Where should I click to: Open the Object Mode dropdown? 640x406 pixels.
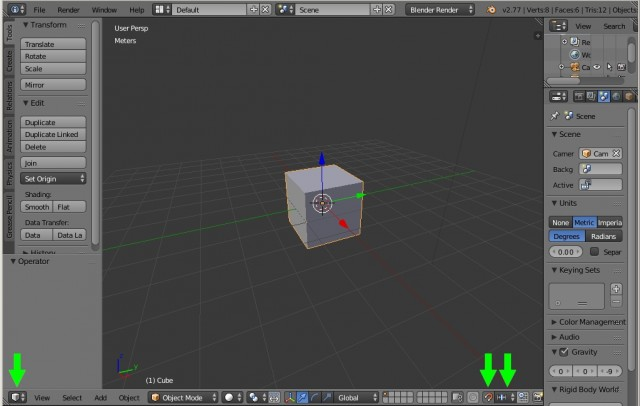(x=184, y=397)
